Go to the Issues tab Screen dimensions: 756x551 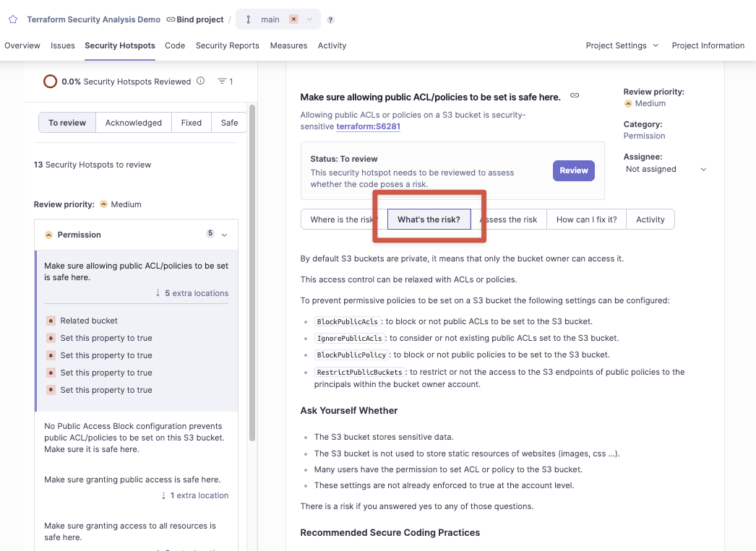[63, 45]
